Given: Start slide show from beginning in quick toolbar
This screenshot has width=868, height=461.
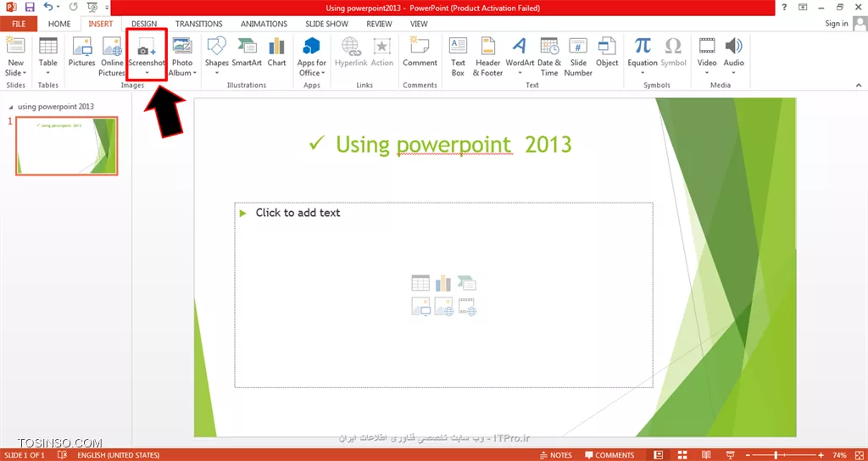Looking at the screenshot, I should pyautogui.click(x=92, y=8).
